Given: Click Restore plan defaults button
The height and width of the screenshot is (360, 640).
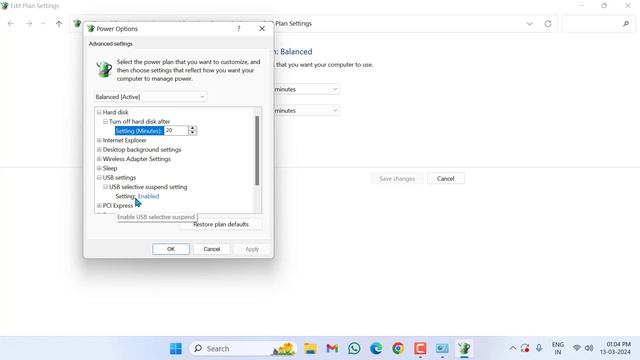Looking at the screenshot, I should pos(221,224).
